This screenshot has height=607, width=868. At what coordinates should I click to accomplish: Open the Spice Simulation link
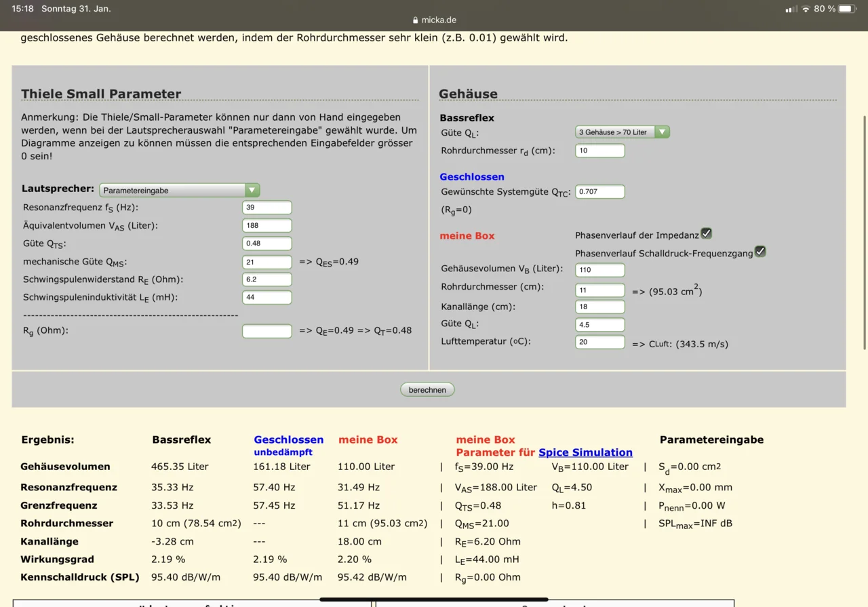pyautogui.click(x=585, y=452)
